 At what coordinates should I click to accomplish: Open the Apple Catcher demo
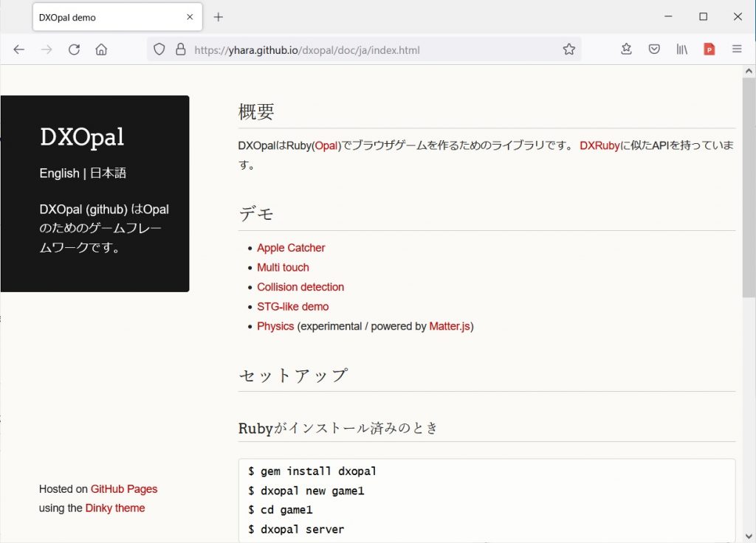(x=291, y=247)
